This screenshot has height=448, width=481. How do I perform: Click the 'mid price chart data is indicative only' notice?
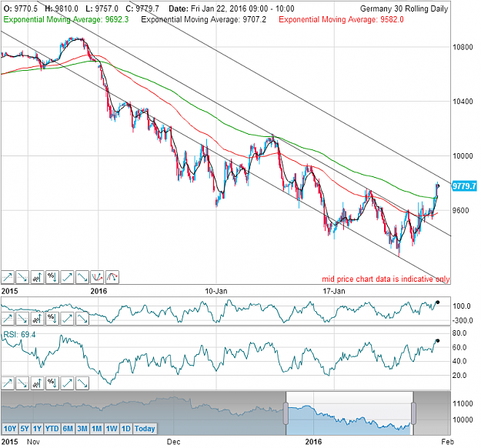click(386, 279)
